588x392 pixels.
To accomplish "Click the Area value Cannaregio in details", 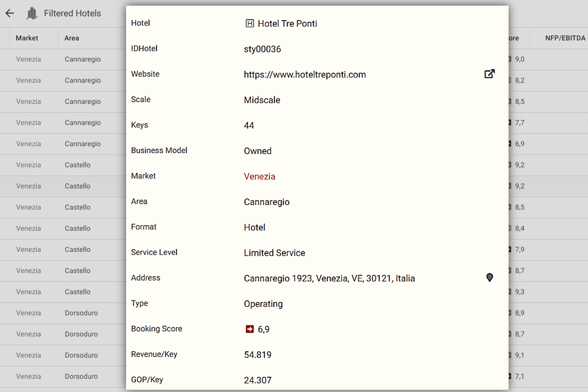I will (x=267, y=202).
